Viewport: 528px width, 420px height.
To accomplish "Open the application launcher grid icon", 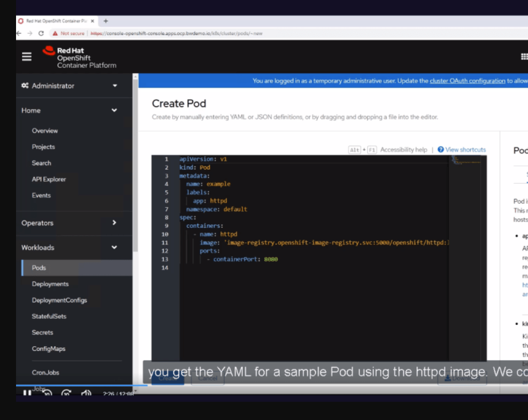I will click(524, 57).
